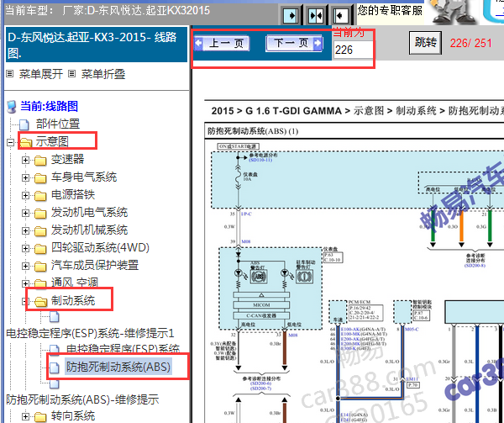
Task: Click the MICOM block in the diagram
Action: coord(261,304)
